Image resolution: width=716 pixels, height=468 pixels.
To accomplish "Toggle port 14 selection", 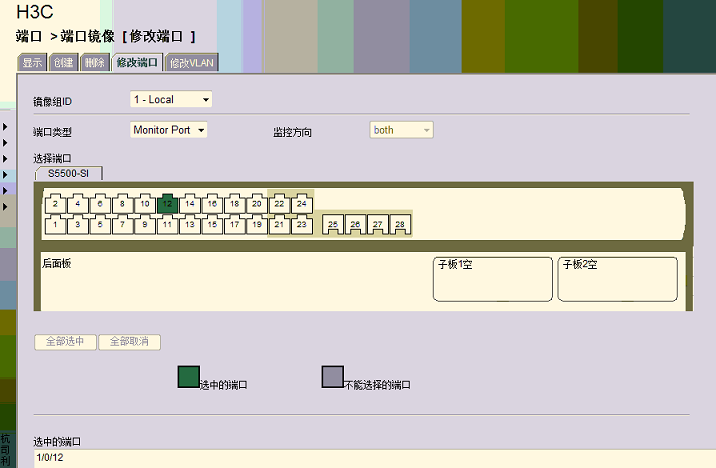I will [189, 203].
